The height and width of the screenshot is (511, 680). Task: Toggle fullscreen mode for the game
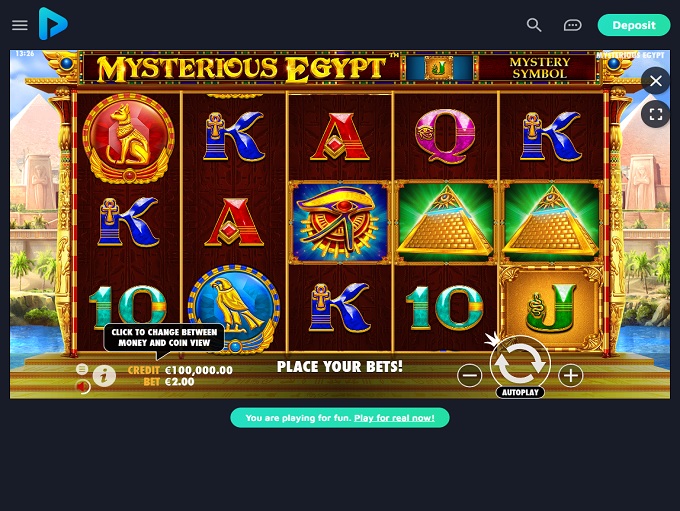[x=656, y=114]
